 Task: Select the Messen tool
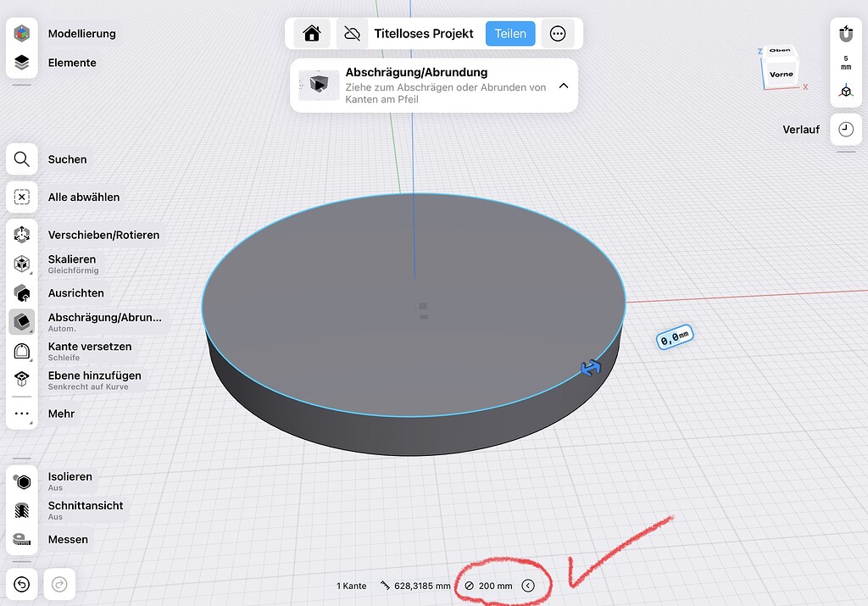pyautogui.click(x=21, y=539)
